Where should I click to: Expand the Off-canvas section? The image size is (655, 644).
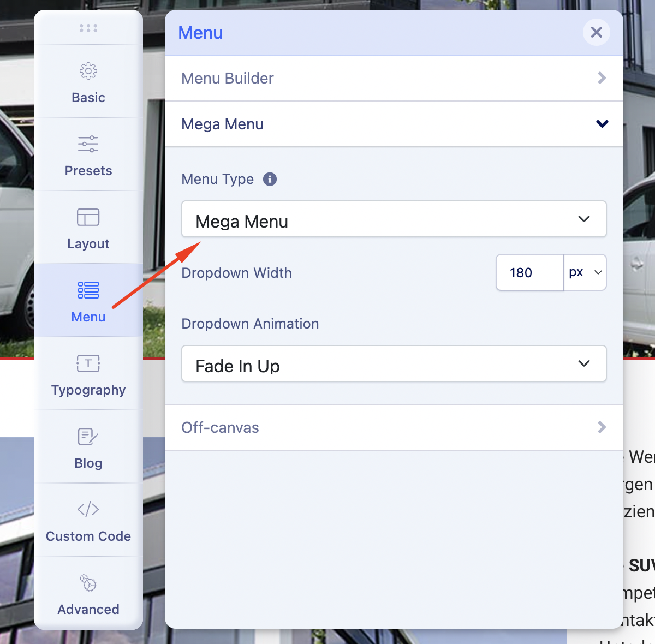click(394, 427)
